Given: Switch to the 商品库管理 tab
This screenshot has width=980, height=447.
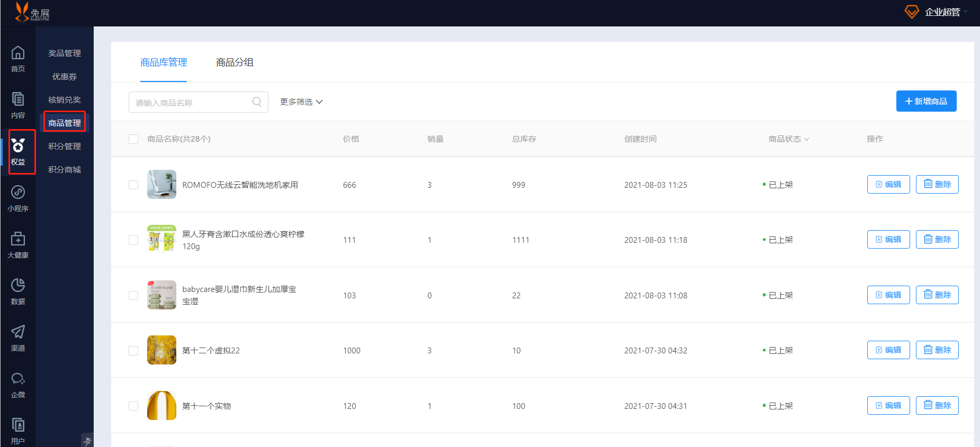Looking at the screenshot, I should [164, 62].
